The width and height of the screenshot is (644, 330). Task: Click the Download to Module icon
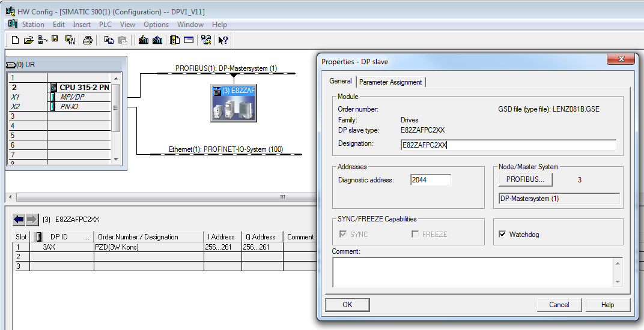tap(144, 40)
